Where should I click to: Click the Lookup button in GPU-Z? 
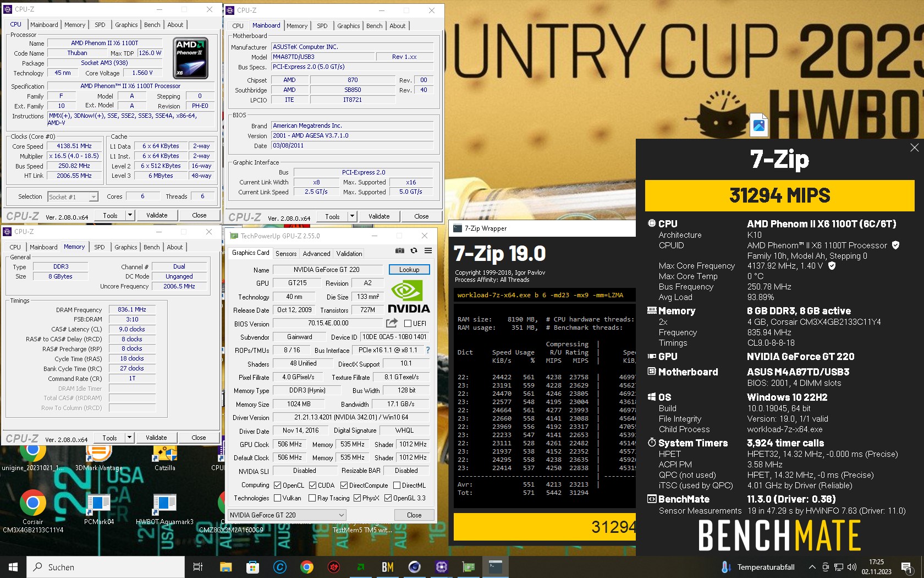[x=409, y=270]
